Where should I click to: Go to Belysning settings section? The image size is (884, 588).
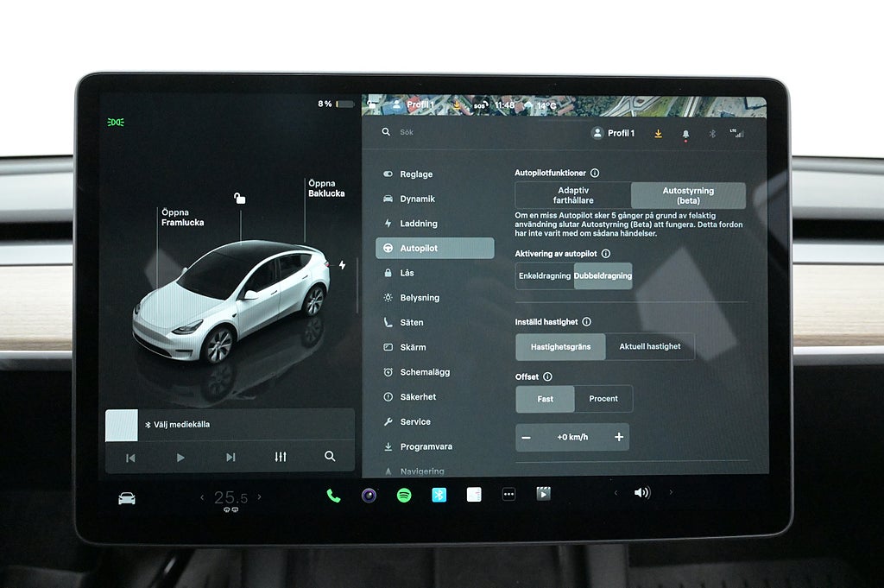(420, 298)
